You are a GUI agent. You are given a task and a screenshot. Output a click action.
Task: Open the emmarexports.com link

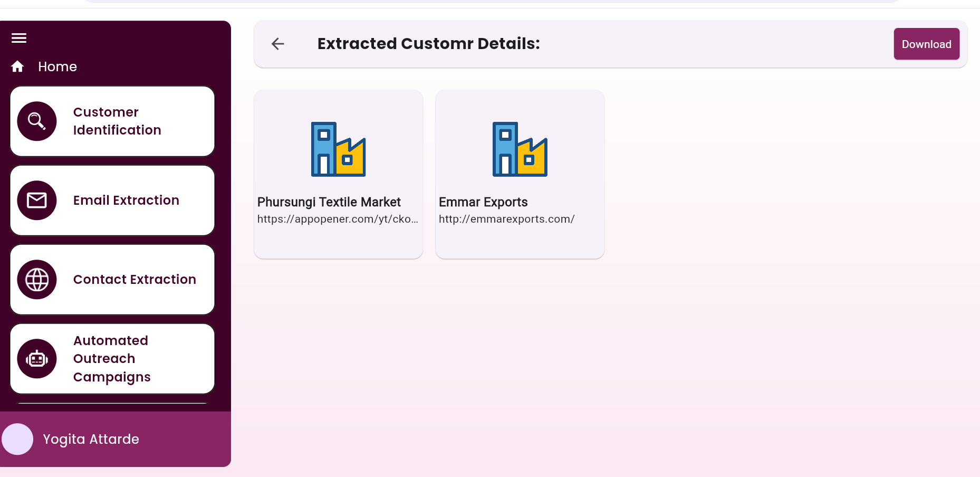point(507,219)
